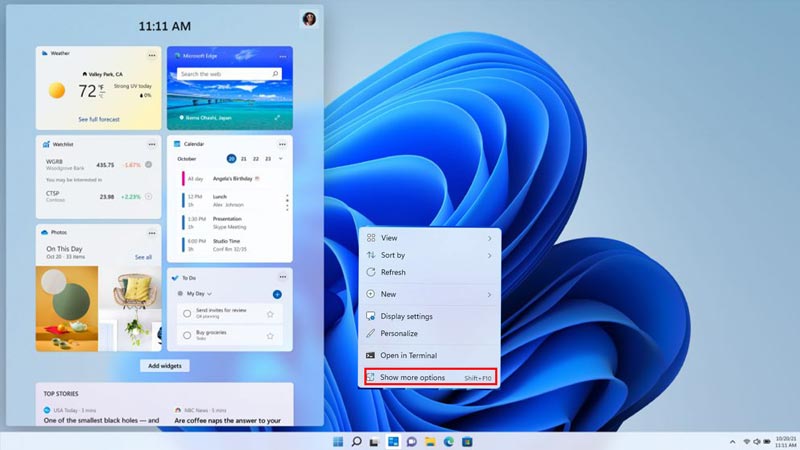Viewport: 800px width, 450px height.
Task: Expand the Calendar date dropdown chevron
Action: click(x=281, y=159)
